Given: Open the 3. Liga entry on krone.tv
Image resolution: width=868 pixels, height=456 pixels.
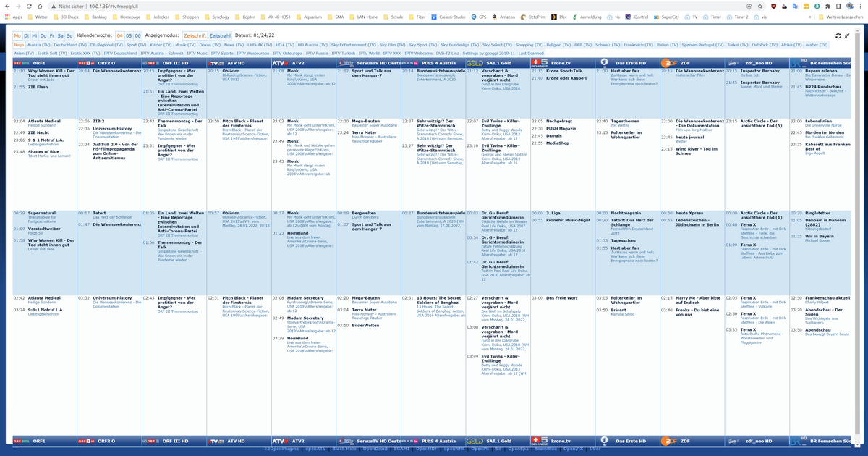Looking at the screenshot, I should (x=554, y=213).
